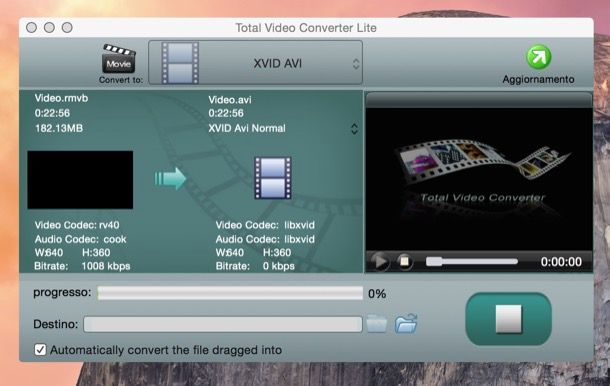The image size is (610, 386).
Task: Click the progresso progress bar
Action: click(x=230, y=293)
